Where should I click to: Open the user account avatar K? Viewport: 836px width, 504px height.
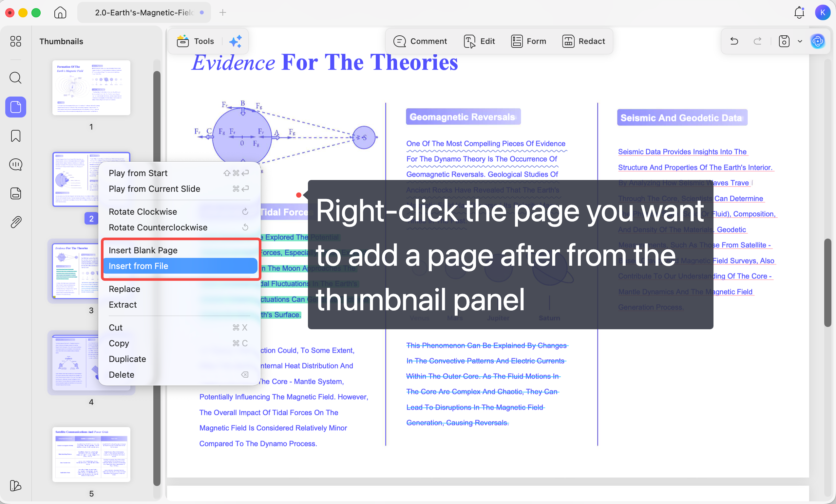coord(823,12)
